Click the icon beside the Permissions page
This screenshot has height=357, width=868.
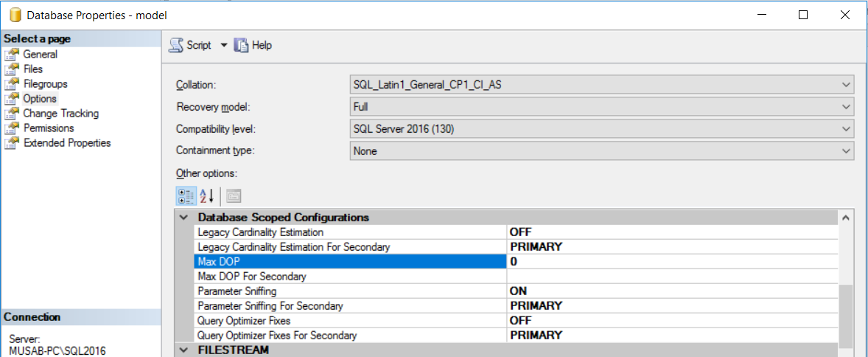12,128
